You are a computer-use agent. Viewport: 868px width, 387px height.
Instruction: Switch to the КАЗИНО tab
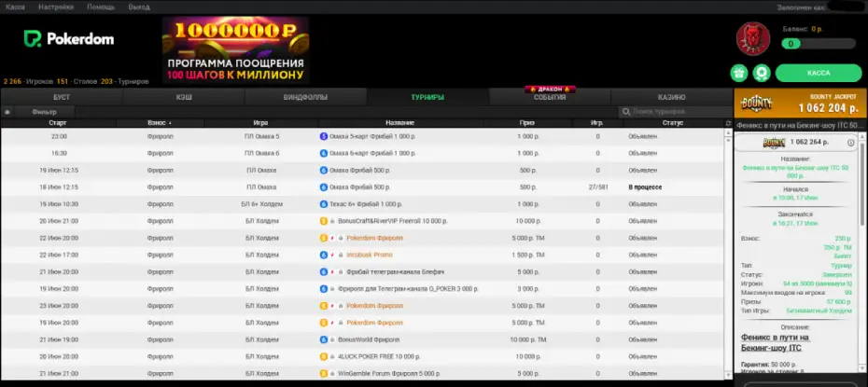tap(671, 97)
